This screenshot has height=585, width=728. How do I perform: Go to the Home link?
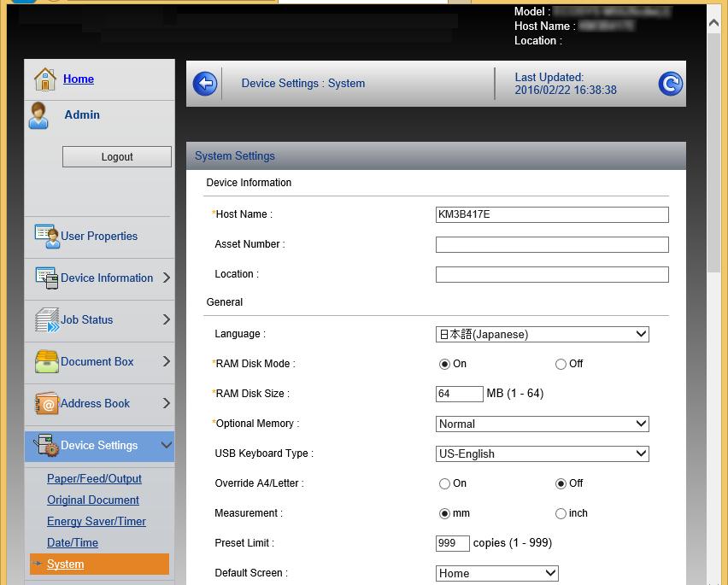click(x=79, y=79)
